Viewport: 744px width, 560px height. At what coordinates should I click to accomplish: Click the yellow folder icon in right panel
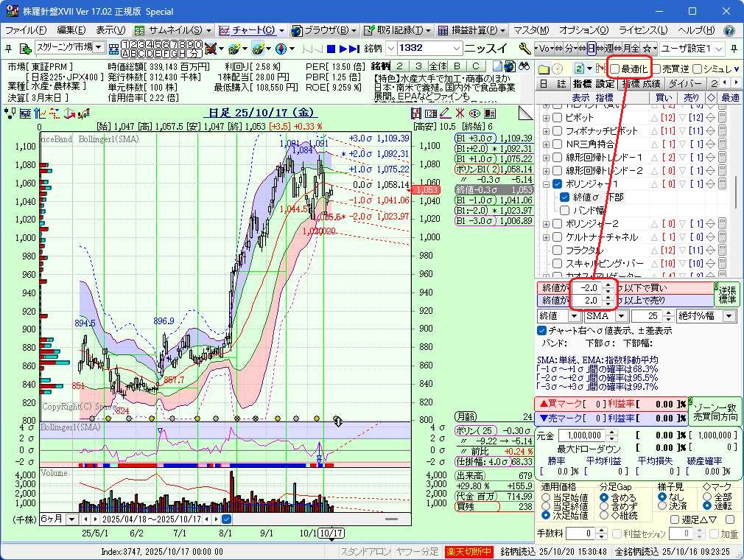(x=544, y=69)
